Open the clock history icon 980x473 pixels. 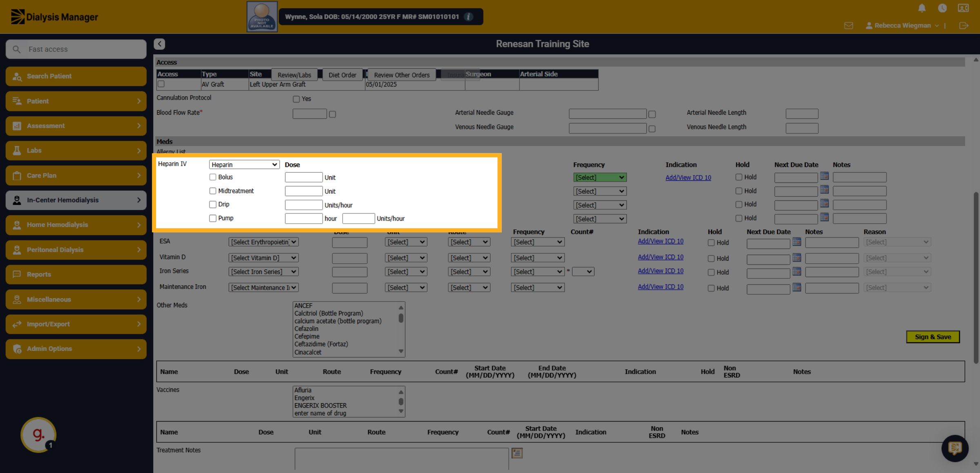tap(942, 8)
